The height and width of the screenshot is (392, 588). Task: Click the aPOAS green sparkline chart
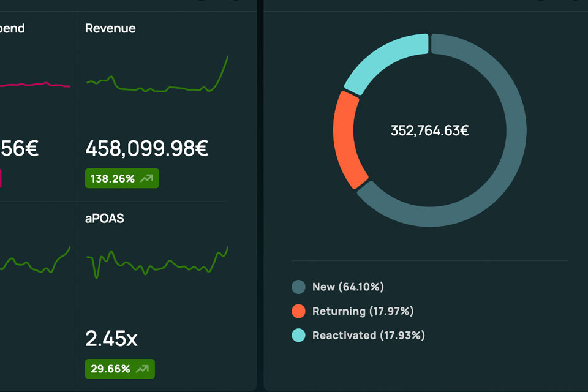[157, 262]
